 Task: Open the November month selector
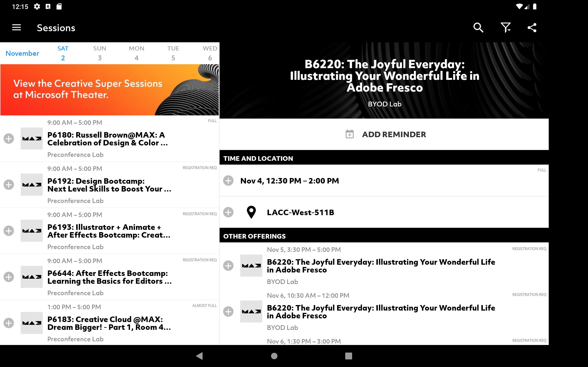click(x=22, y=53)
